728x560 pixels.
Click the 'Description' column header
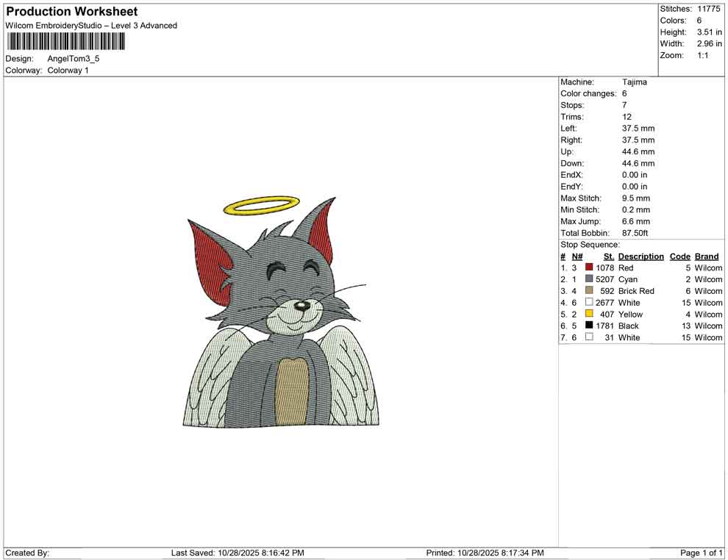point(641,256)
